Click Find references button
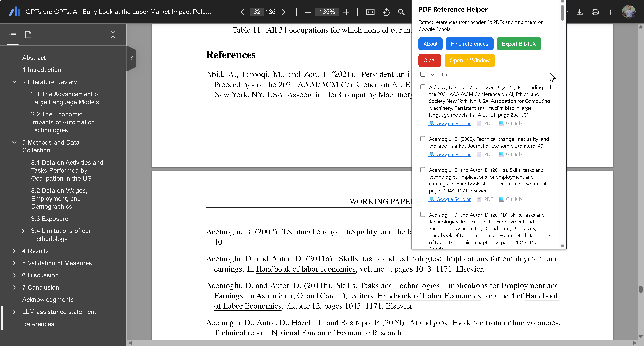Image resolution: width=644 pixels, height=346 pixels. pos(470,44)
